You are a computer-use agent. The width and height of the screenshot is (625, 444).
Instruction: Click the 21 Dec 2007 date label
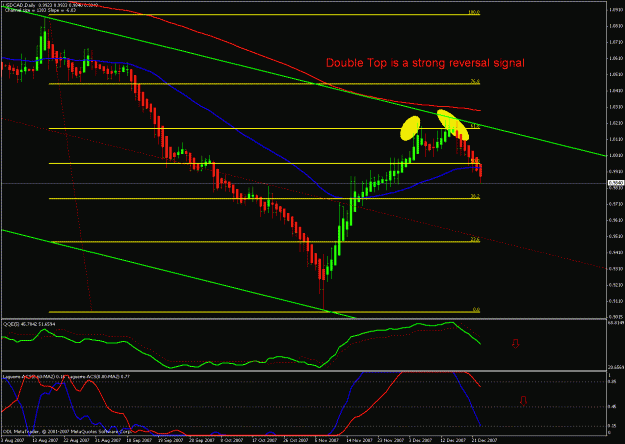(484, 440)
